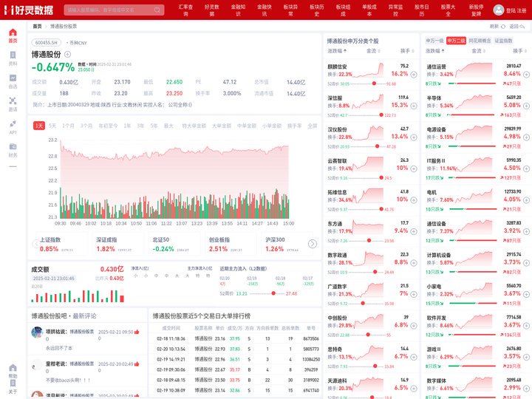Add 深信服 via its plus icon
Viewport: 532px width, 399px height.
pyautogui.click(x=414, y=106)
